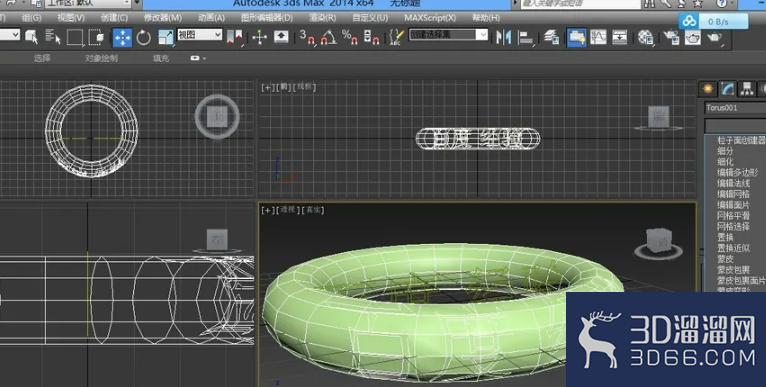Select 网格平滑 modifier
The image size is (766, 387).
[733, 215]
